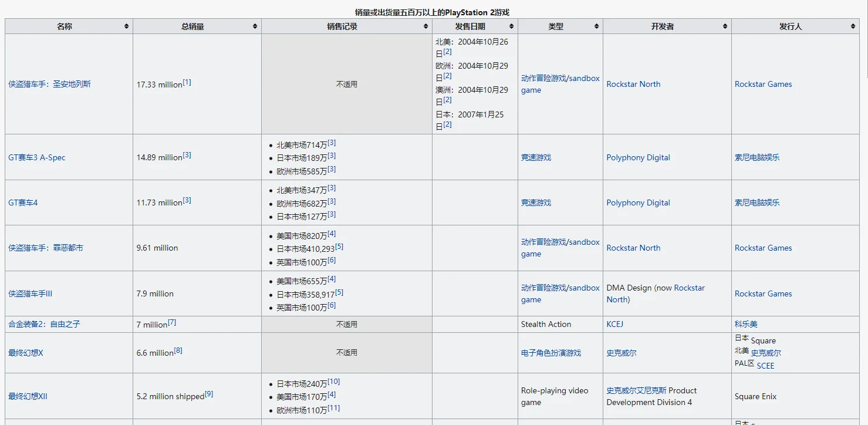The image size is (868, 425).
Task: Open 竞速游戏 link in GT赛车4 row
Action: tap(536, 203)
